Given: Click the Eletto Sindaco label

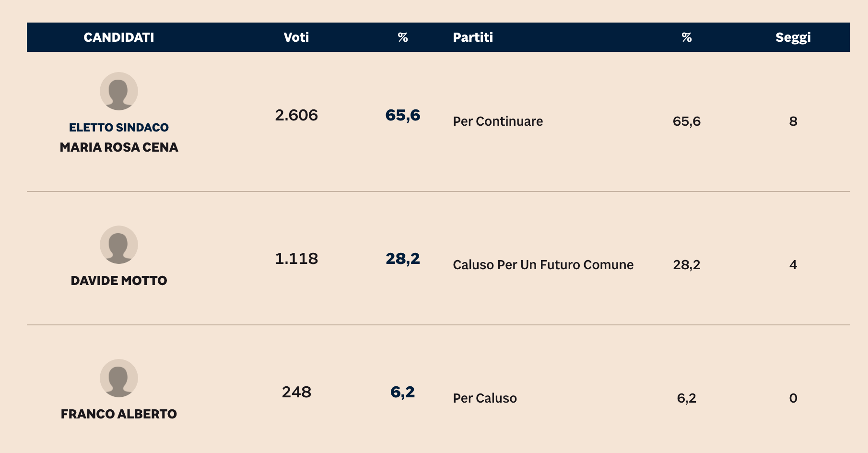Looking at the screenshot, I should 119,128.
